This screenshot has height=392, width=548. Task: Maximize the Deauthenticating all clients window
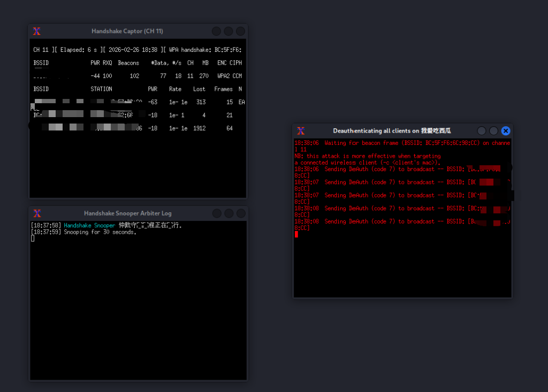(x=494, y=131)
